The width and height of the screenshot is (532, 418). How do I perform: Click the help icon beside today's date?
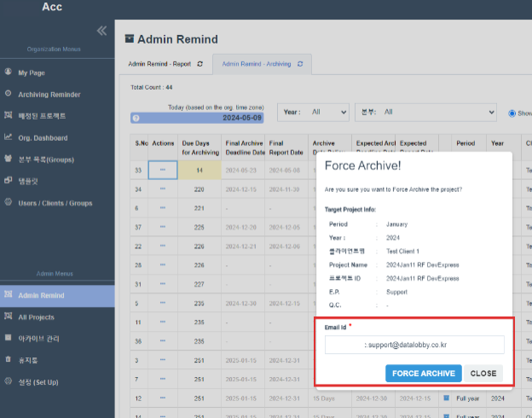point(136,119)
